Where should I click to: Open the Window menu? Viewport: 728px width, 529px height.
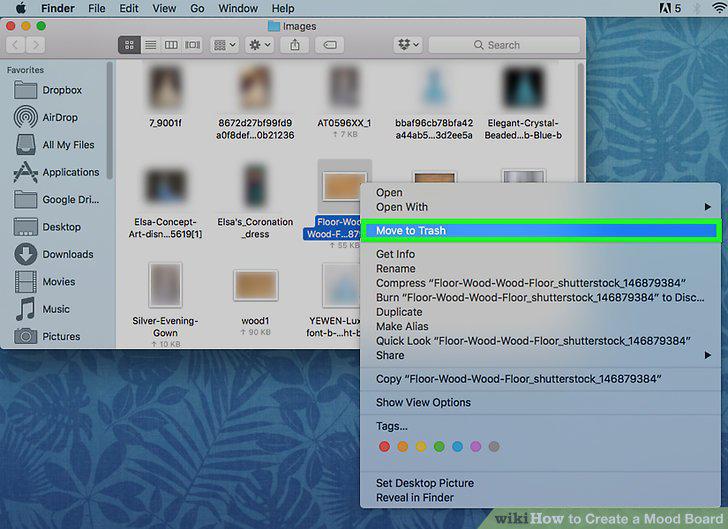click(x=238, y=8)
